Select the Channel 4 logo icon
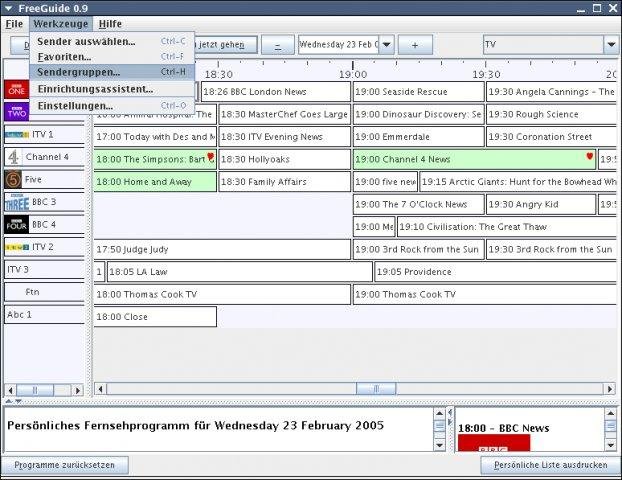Image resolution: width=622 pixels, height=480 pixels. click(x=13, y=157)
